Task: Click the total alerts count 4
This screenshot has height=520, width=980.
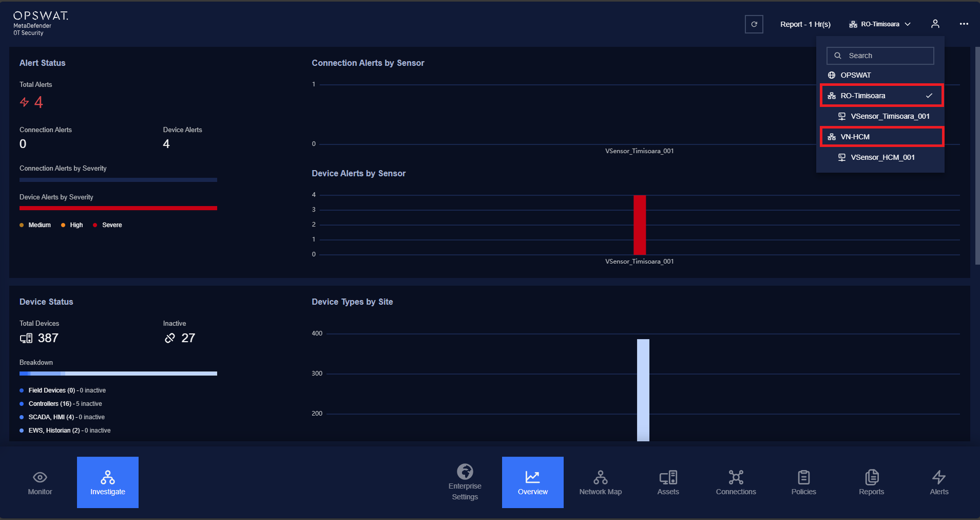Action: (x=39, y=102)
